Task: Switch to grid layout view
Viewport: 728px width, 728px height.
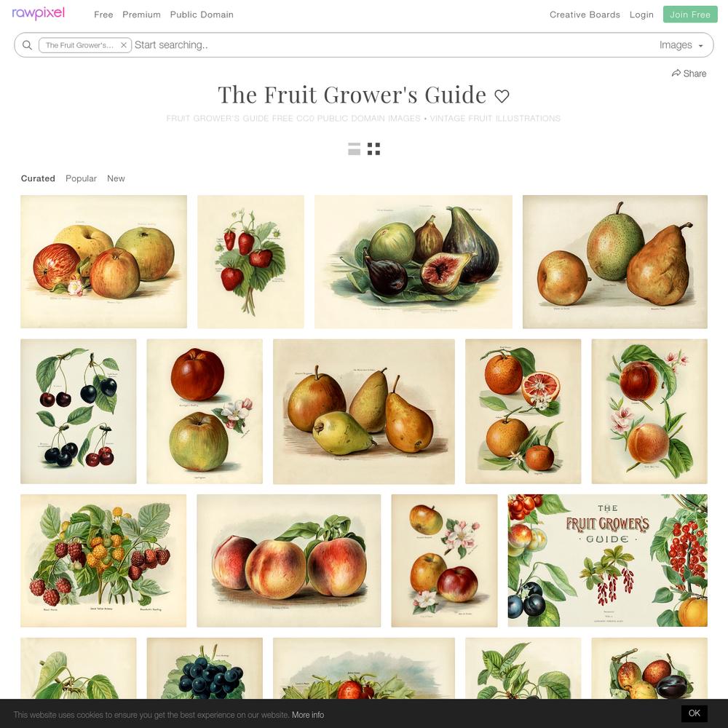Action: [373, 149]
